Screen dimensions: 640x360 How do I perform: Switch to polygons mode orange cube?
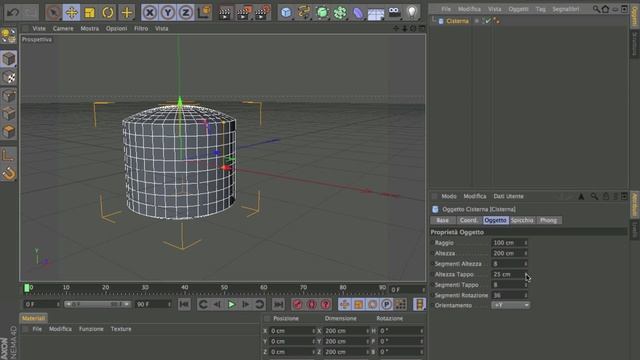point(9,131)
